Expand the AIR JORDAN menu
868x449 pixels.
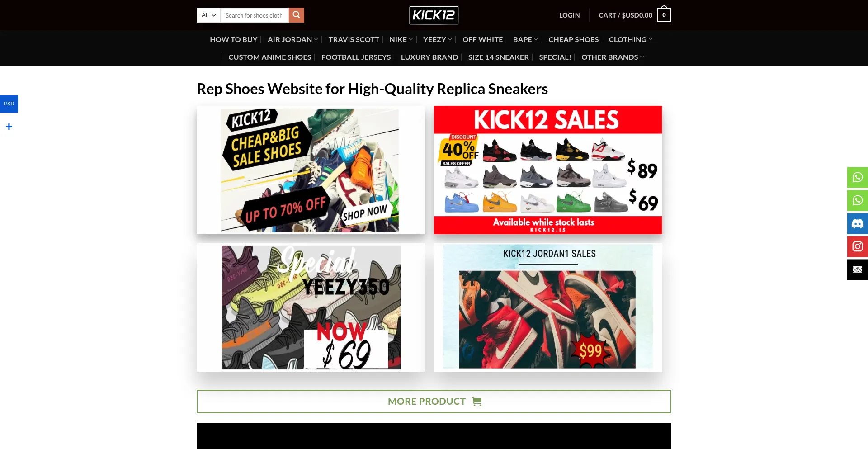tap(292, 39)
